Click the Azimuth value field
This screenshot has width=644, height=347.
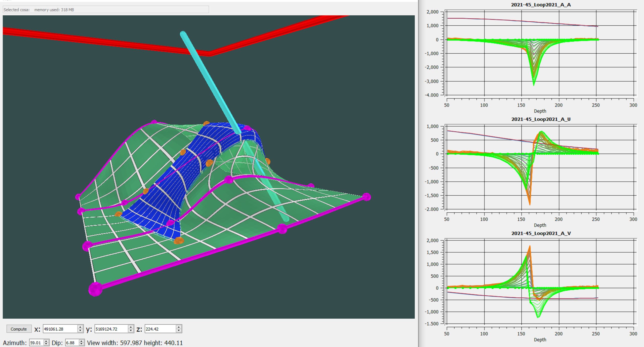[x=36, y=343]
